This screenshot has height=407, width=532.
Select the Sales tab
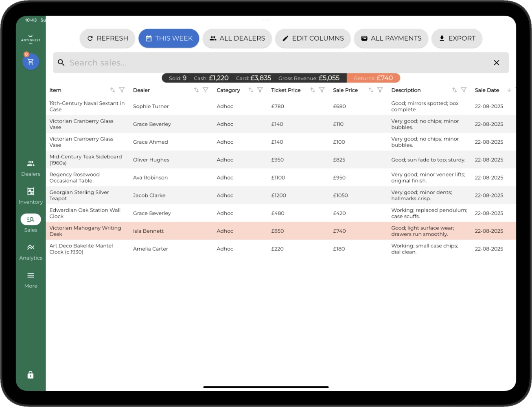click(x=31, y=223)
